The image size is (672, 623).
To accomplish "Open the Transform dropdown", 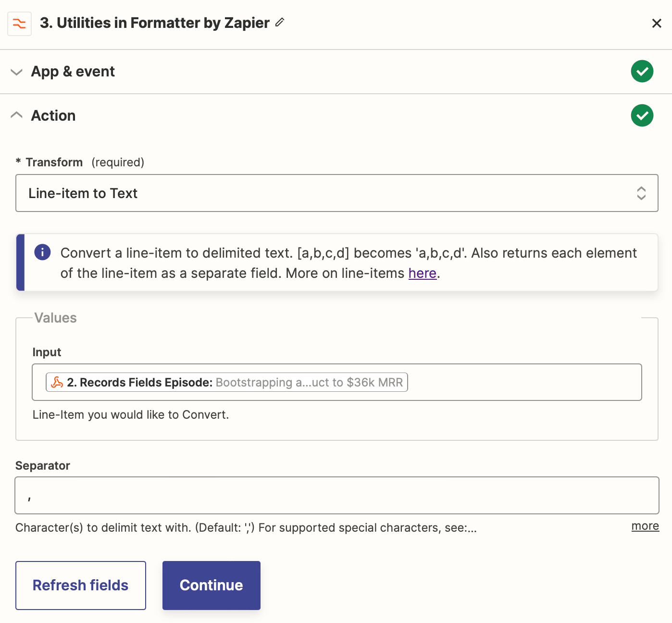I will click(336, 193).
